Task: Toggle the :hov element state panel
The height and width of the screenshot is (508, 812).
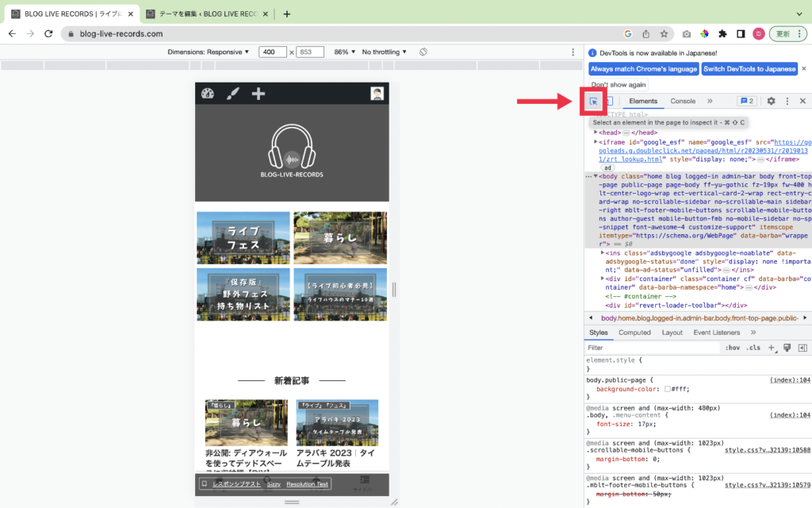Action: tap(732, 348)
